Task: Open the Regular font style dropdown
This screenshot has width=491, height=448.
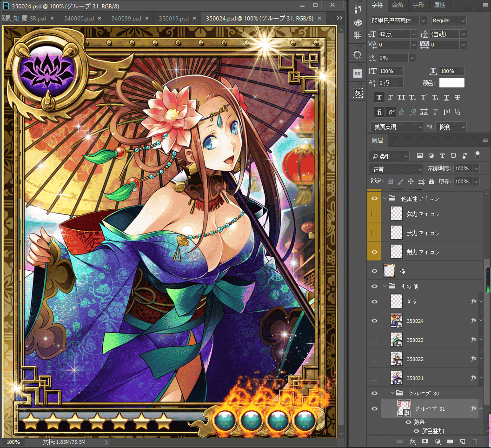Action: (x=463, y=20)
